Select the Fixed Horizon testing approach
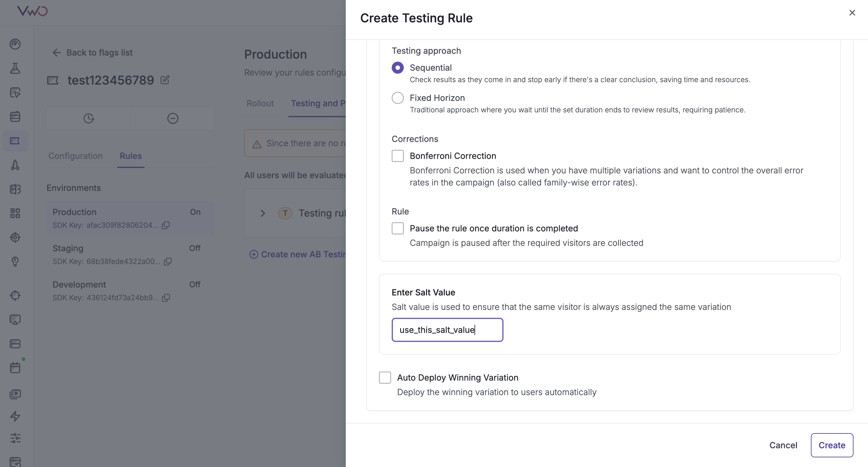This screenshot has height=467, width=868. 398,98
